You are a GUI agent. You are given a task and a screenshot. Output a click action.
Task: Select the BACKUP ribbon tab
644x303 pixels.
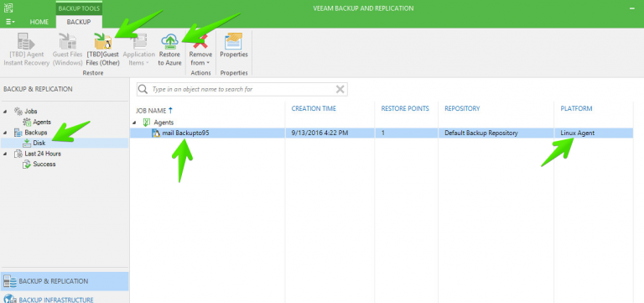79,22
